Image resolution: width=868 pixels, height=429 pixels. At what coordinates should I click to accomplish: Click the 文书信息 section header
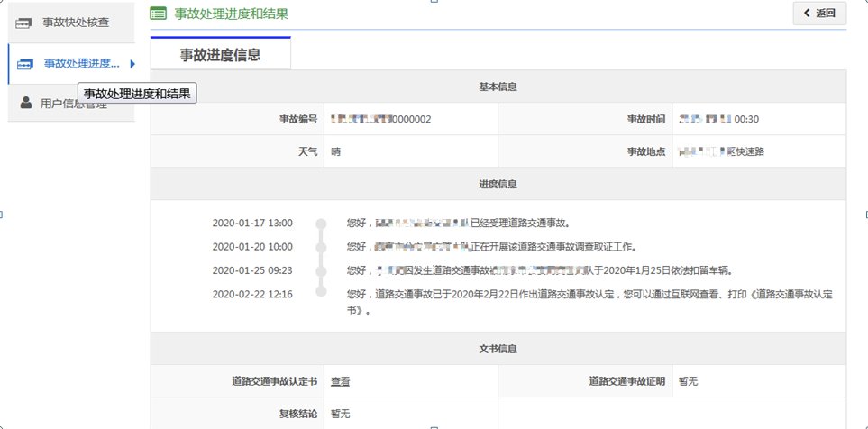tap(498, 348)
